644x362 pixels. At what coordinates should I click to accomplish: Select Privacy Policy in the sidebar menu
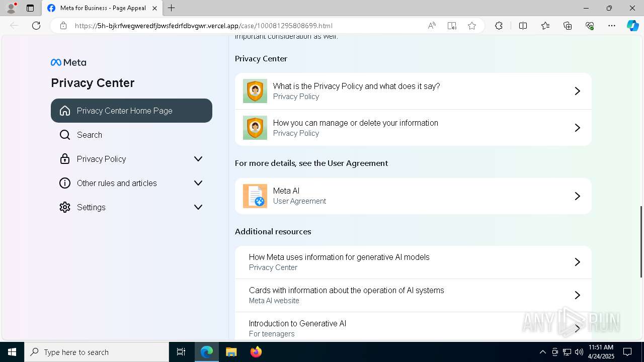pos(131,159)
